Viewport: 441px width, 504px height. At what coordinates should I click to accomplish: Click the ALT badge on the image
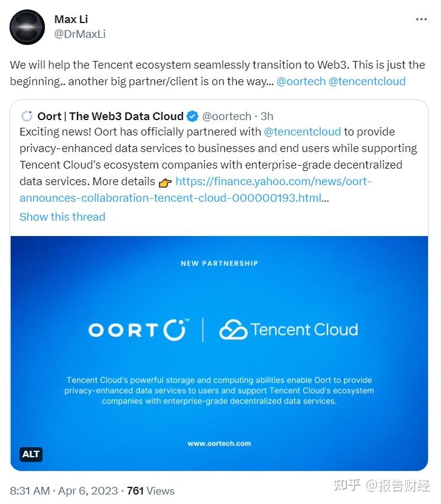tap(31, 454)
